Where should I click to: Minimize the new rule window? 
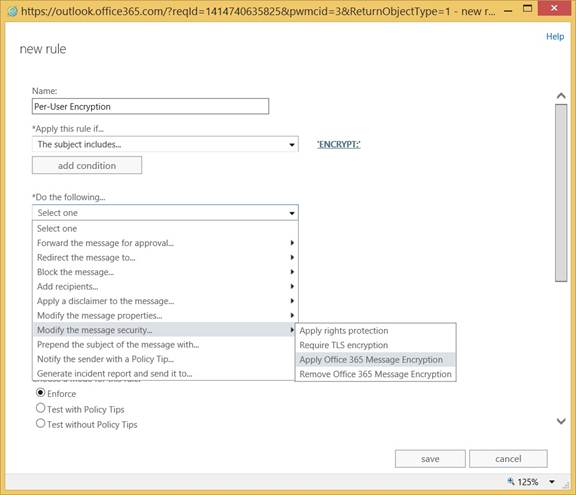point(508,11)
